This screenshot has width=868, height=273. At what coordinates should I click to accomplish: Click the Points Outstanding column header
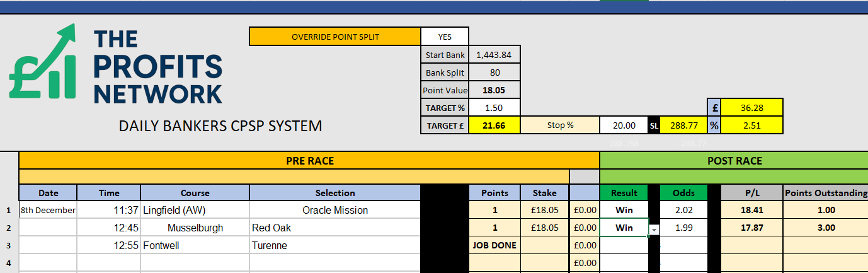pos(826,193)
